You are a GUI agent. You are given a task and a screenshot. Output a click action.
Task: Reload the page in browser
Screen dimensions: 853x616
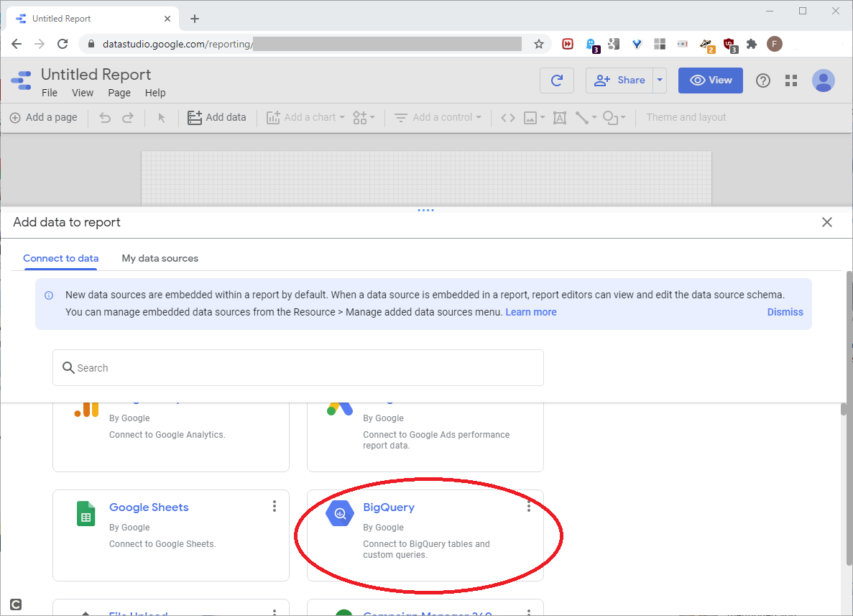(x=63, y=44)
